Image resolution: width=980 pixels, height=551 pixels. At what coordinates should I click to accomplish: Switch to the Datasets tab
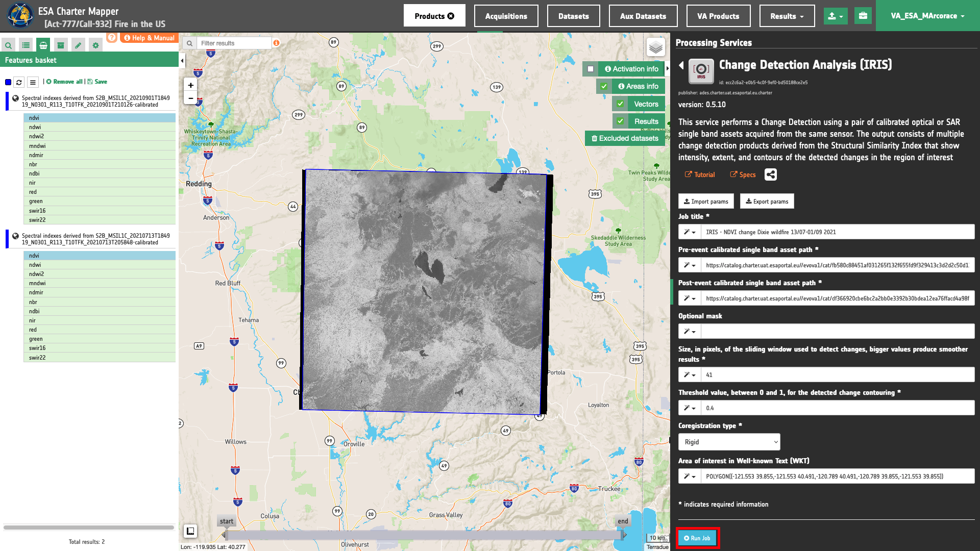[574, 16]
